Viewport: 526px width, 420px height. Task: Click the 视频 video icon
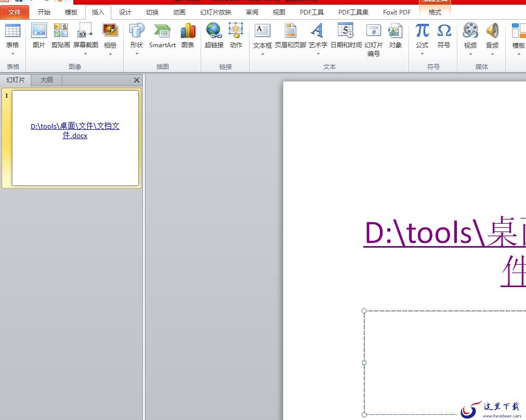(470, 31)
